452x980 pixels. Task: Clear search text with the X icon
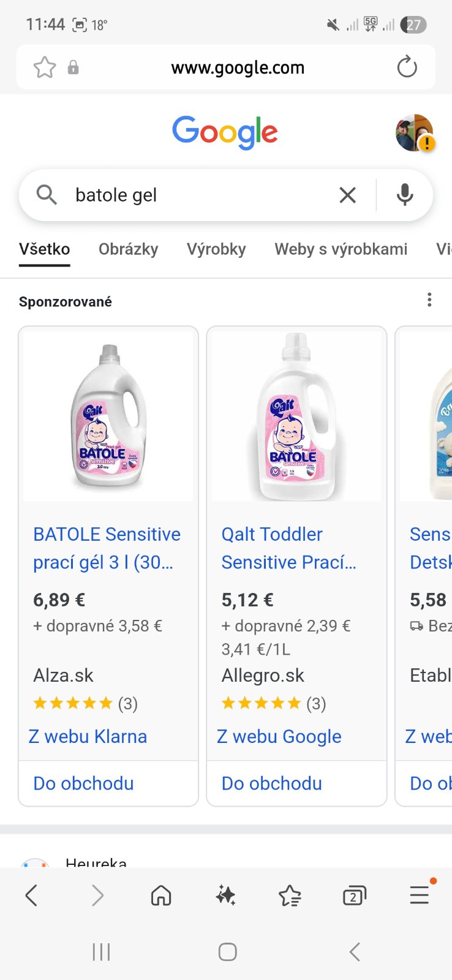pos(347,195)
